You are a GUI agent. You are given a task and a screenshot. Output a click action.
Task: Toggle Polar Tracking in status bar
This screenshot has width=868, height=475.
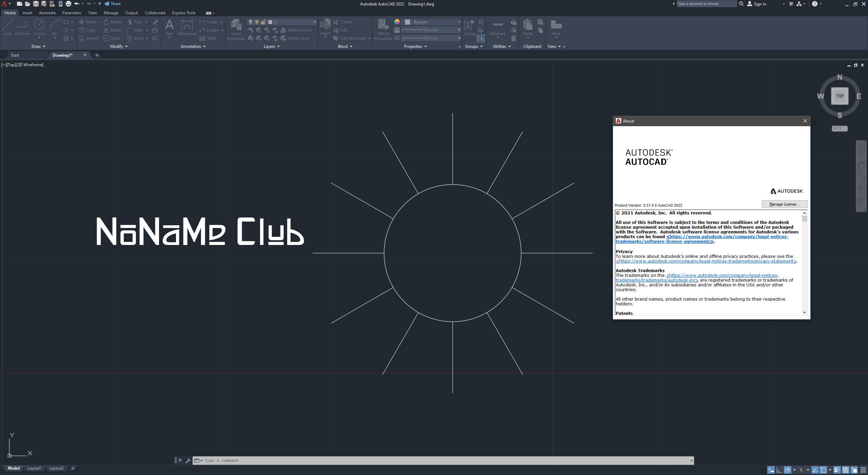788,470
